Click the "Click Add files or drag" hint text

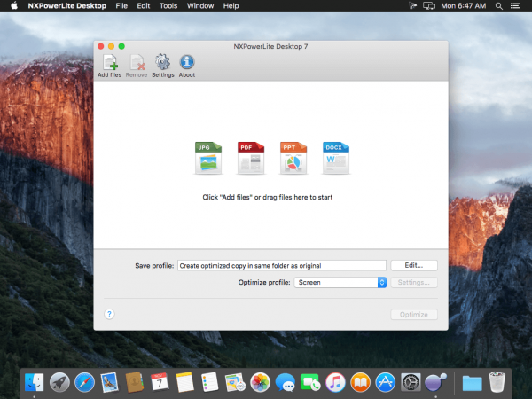[x=268, y=197]
